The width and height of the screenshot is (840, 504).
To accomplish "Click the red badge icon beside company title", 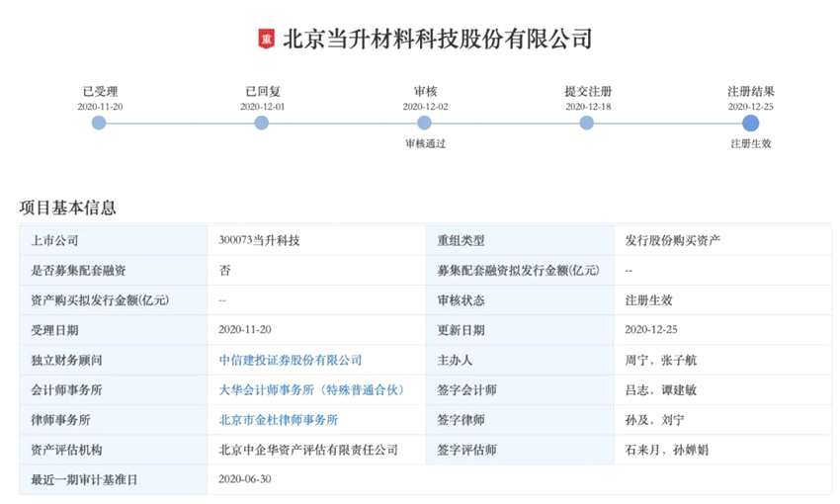I will coord(266,39).
